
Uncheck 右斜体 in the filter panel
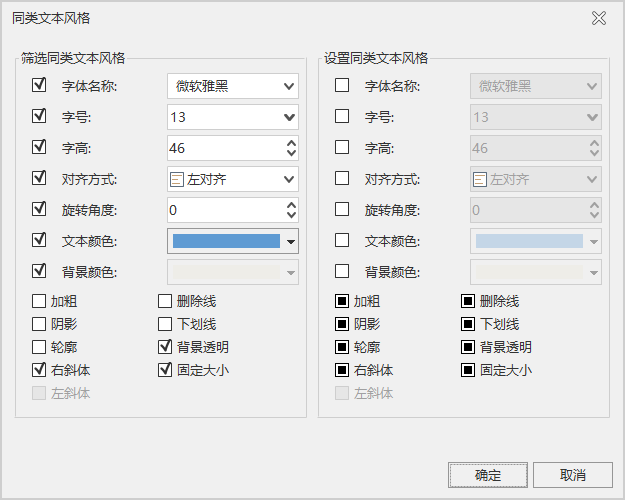click(40, 370)
